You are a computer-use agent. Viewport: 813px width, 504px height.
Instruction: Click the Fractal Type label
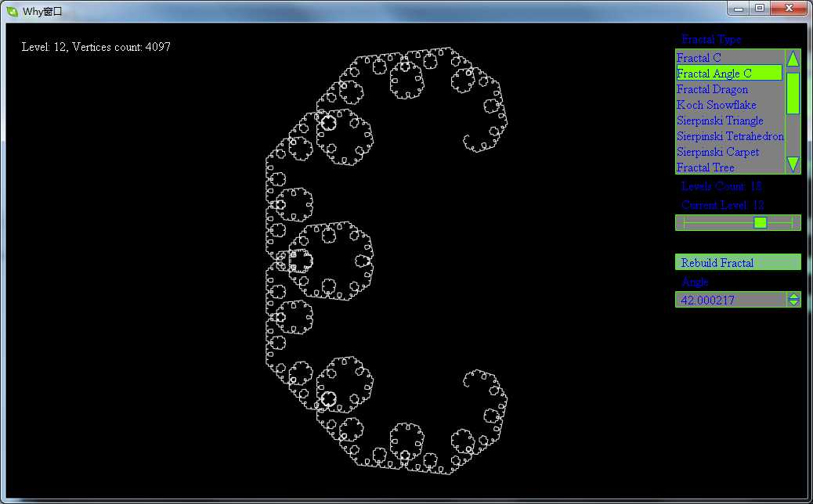pos(711,39)
